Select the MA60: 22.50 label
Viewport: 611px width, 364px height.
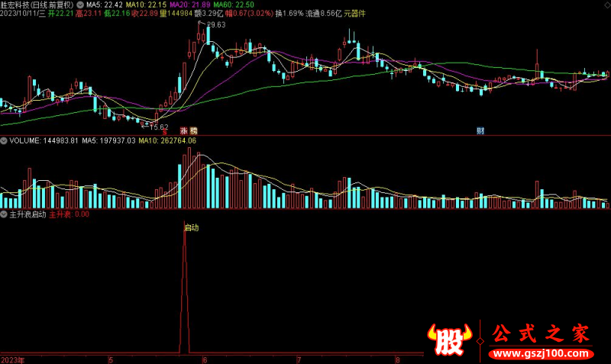coord(234,5)
